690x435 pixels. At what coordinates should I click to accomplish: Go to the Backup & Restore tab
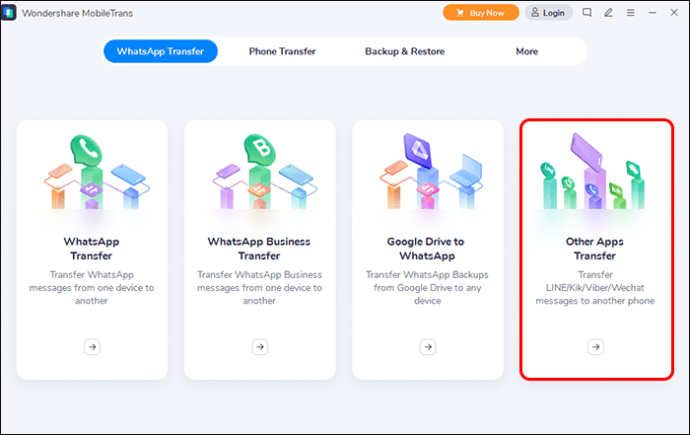tap(404, 51)
